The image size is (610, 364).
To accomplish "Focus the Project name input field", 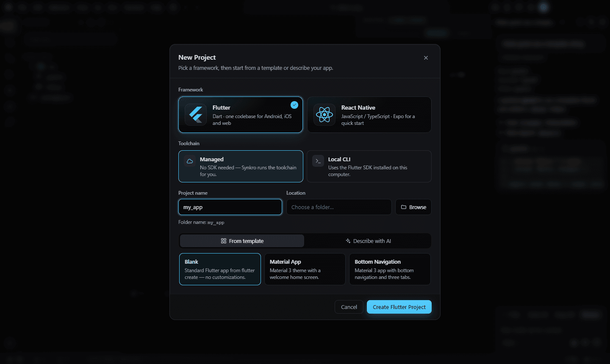I will tap(230, 207).
